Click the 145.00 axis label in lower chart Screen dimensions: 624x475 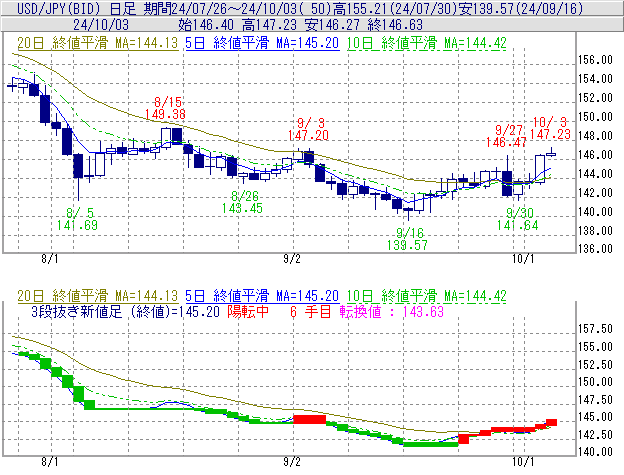tap(595, 417)
